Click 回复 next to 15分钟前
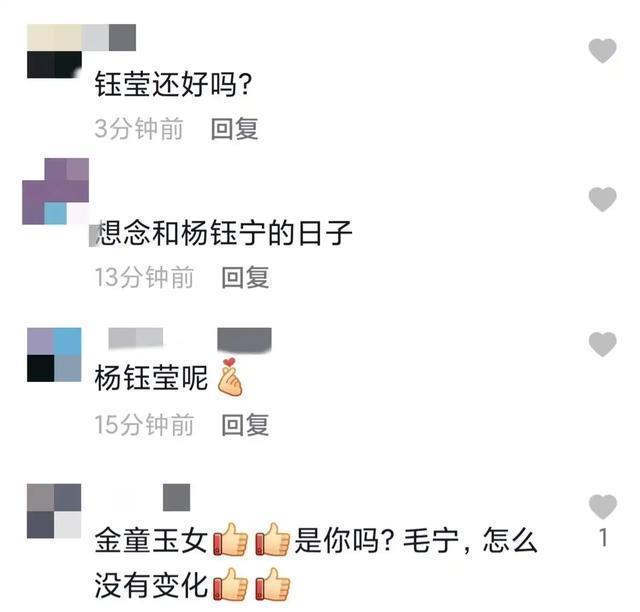This screenshot has height=612, width=640. [x=245, y=425]
